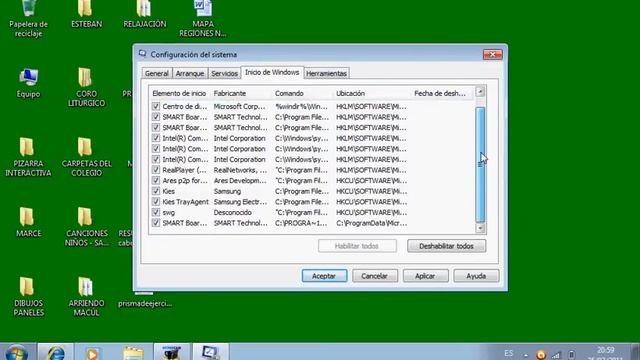640x360 pixels.
Task: Select the Desconocido manufacturer cell
Action: point(233,213)
